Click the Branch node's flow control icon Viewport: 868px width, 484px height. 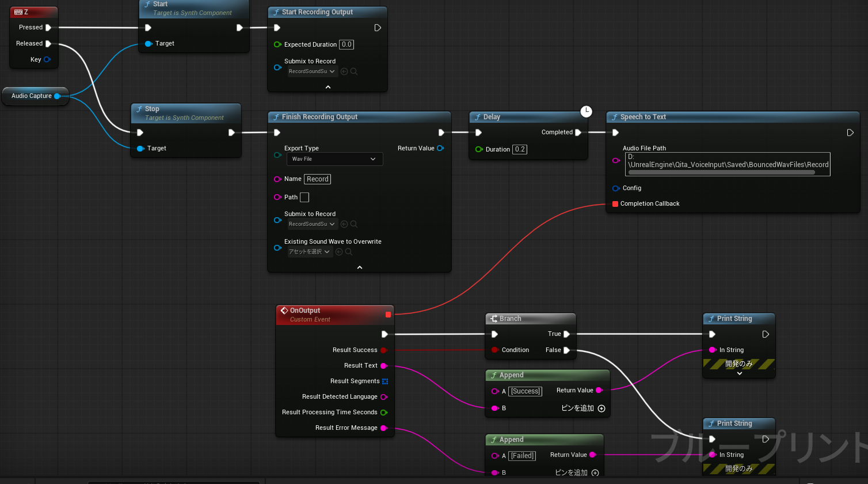click(x=493, y=318)
